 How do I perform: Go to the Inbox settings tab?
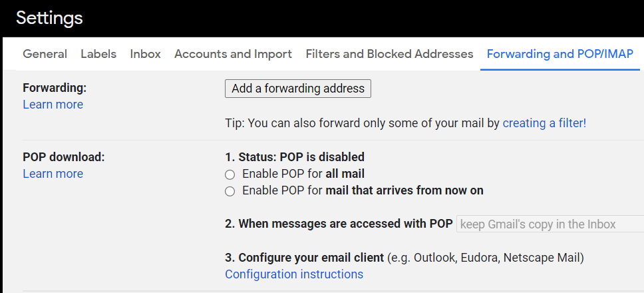click(x=145, y=54)
